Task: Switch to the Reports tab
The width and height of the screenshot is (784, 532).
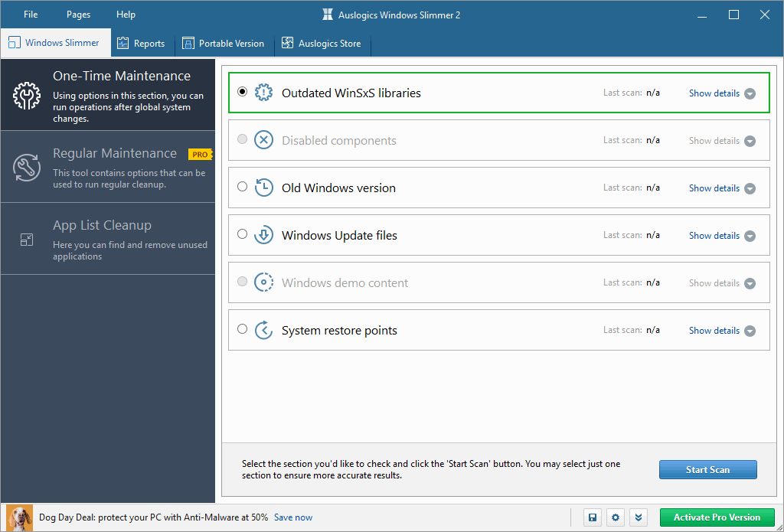Action: tap(141, 44)
